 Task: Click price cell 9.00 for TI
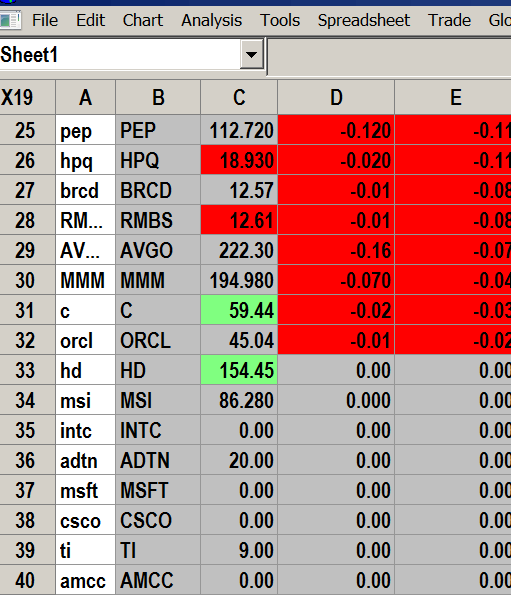point(239,550)
